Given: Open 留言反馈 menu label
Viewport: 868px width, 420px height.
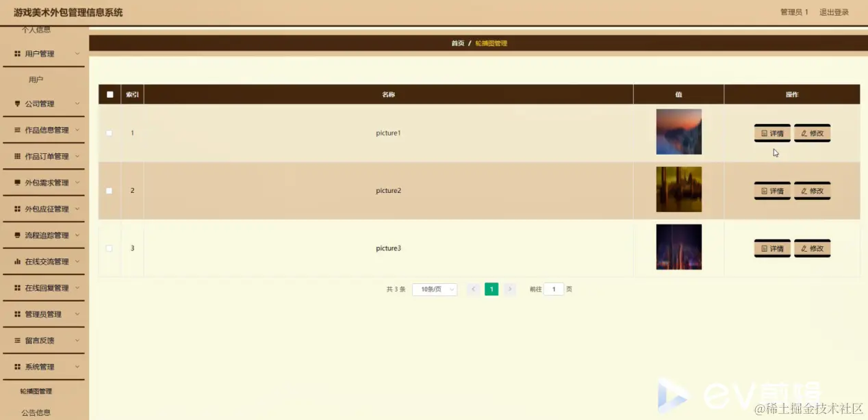Looking at the screenshot, I should 40,341.
